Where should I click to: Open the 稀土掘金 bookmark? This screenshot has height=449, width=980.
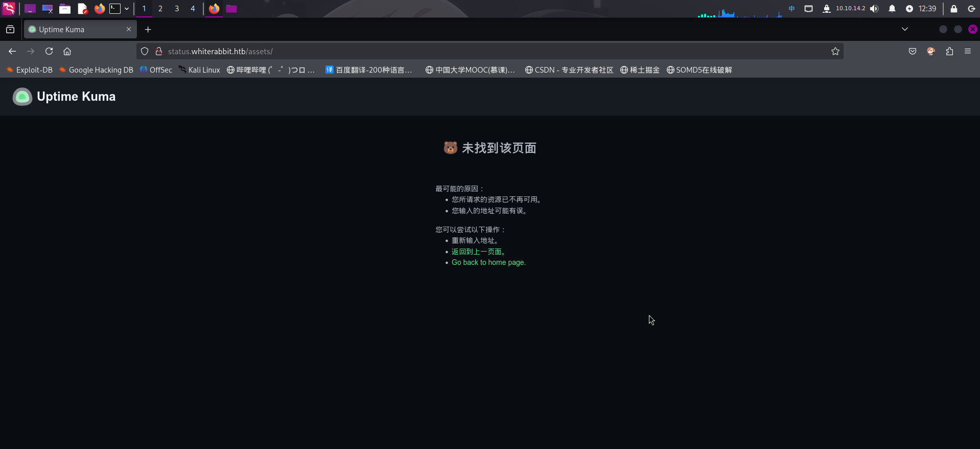(x=640, y=70)
